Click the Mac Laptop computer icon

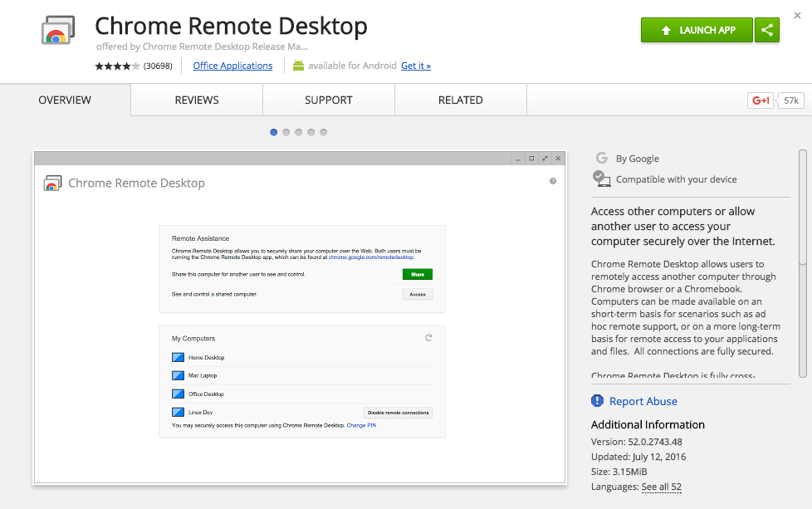point(179,375)
